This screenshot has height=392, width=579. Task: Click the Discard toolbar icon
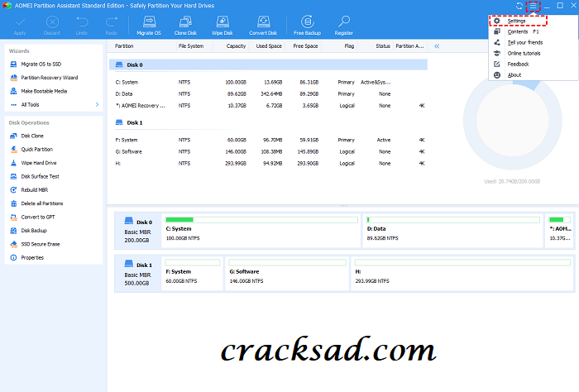click(52, 25)
